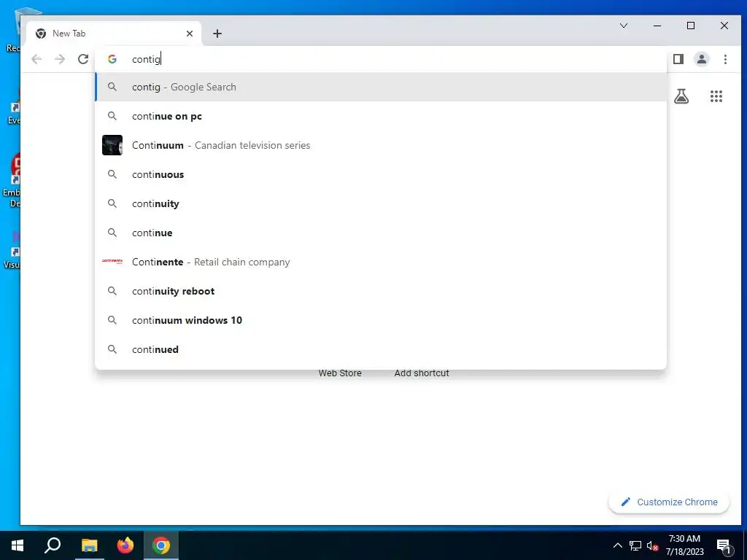Click the Continuum series thumbnail image
This screenshot has height=560, width=747.
pos(112,145)
